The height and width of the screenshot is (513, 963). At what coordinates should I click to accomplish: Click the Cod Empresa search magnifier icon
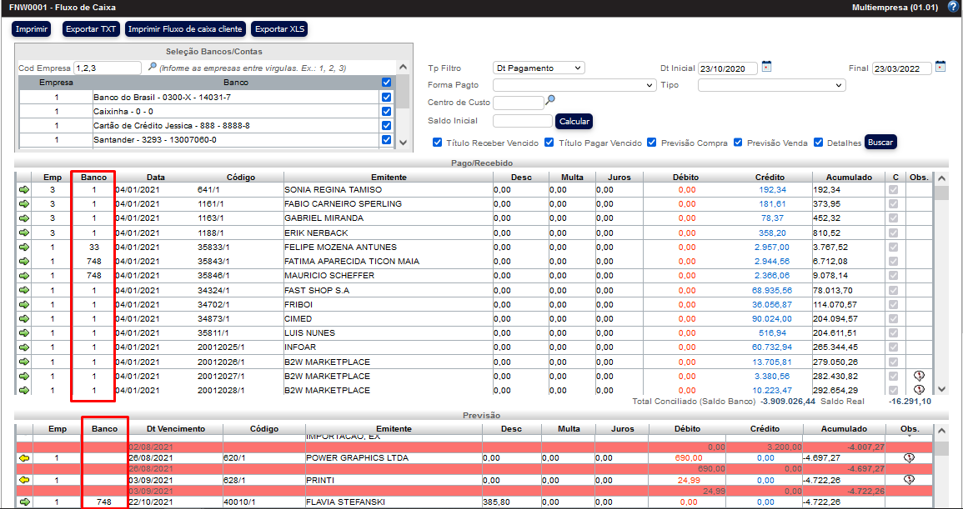tap(152, 67)
